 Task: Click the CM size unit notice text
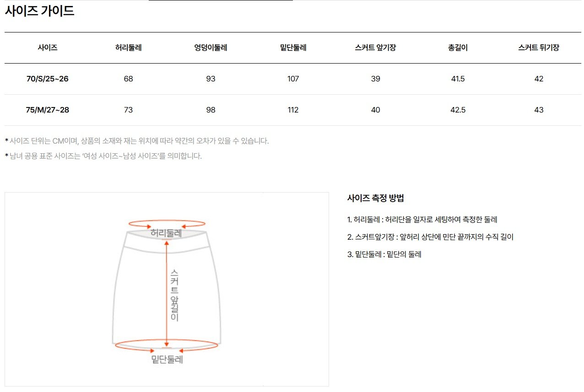coord(137,141)
